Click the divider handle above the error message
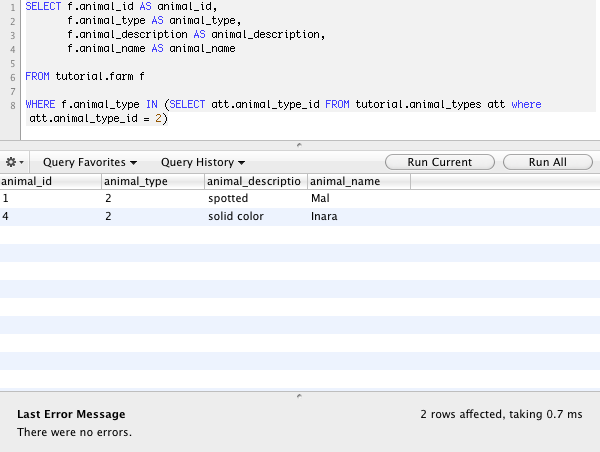This screenshot has width=600, height=452. 299,396
